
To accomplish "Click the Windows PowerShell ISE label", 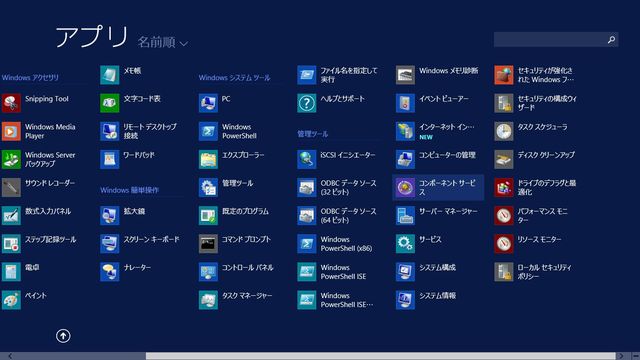I will (x=343, y=272).
